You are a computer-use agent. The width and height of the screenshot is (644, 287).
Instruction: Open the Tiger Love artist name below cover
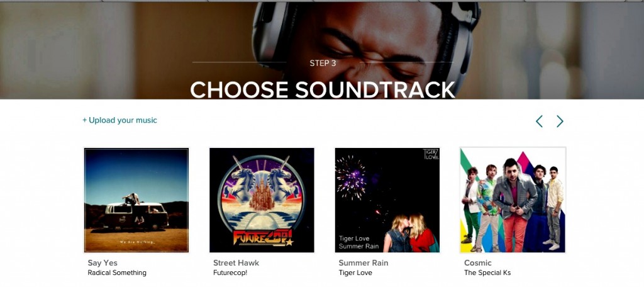355,273
